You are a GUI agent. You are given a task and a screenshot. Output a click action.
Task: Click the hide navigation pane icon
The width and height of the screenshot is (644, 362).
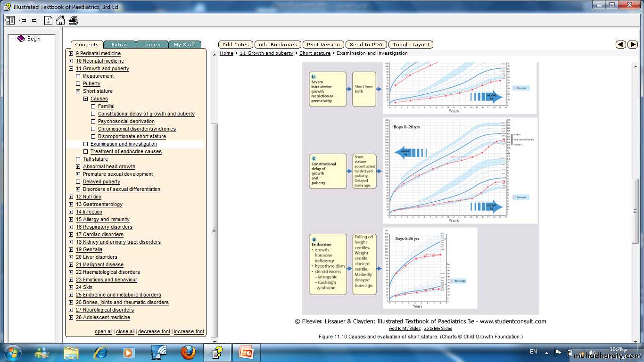point(10,20)
